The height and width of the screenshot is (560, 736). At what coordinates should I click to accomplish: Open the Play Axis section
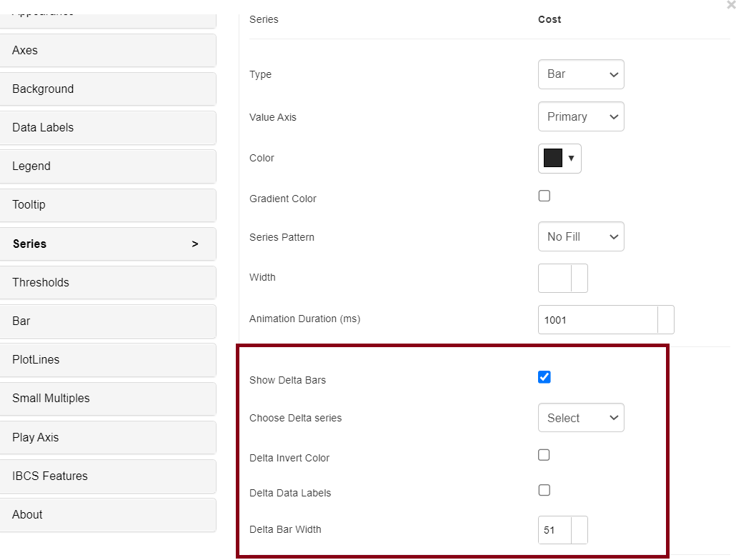[x=109, y=437]
